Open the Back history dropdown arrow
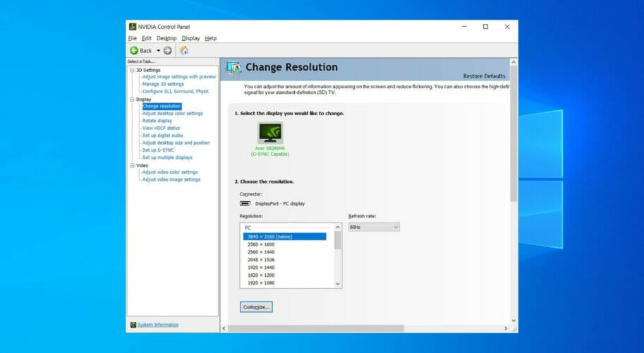 point(158,51)
